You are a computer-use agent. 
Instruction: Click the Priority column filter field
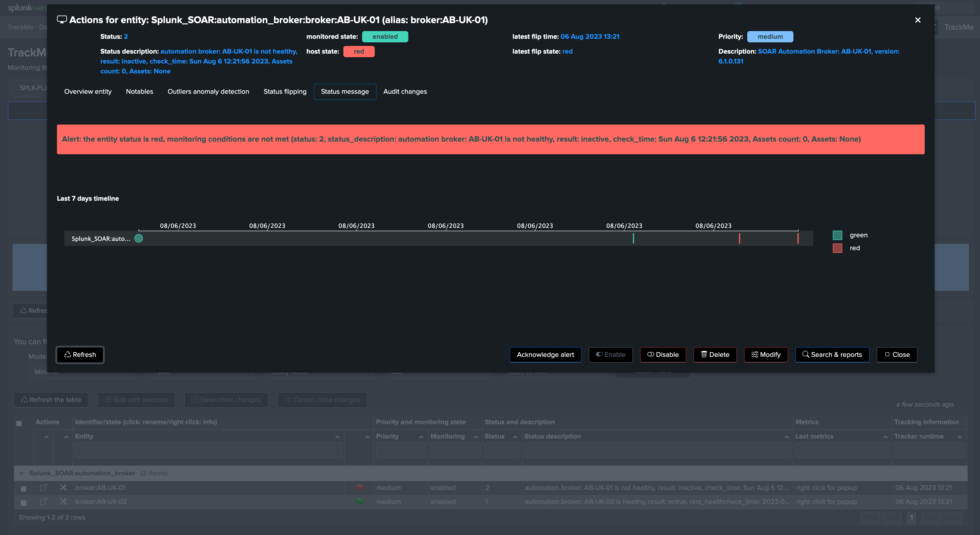tap(401, 451)
